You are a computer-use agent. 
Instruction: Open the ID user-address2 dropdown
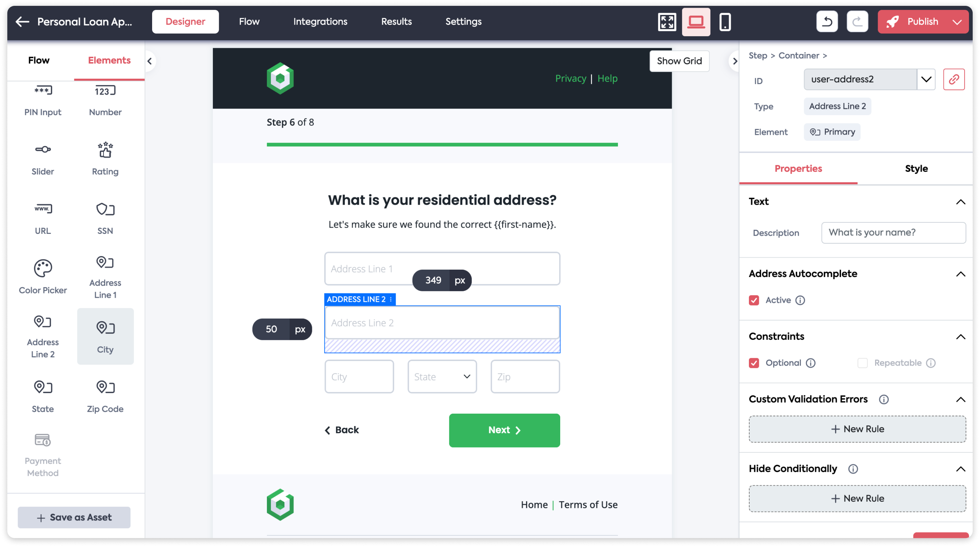click(x=926, y=79)
